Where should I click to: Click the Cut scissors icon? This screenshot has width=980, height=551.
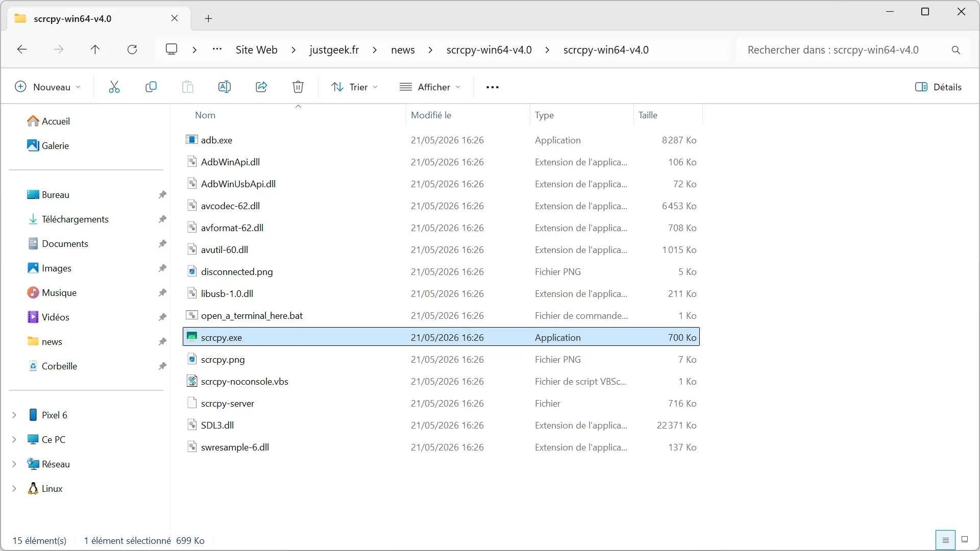114,87
